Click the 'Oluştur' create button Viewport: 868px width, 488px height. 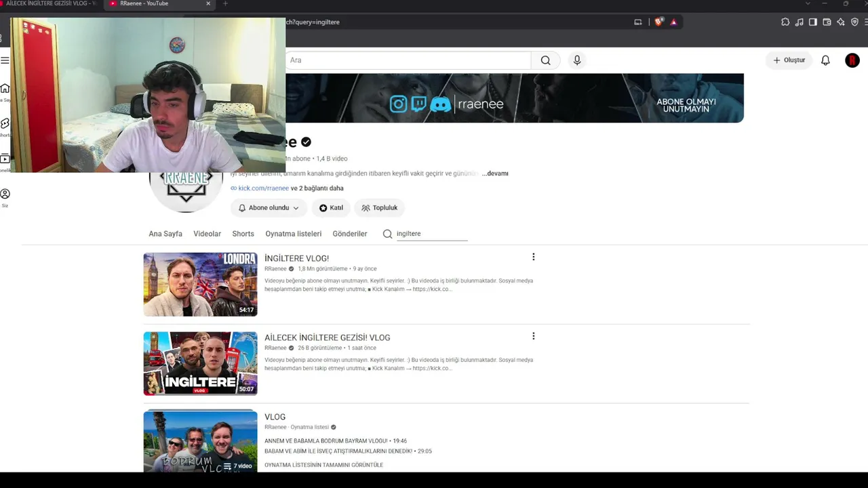[789, 60]
